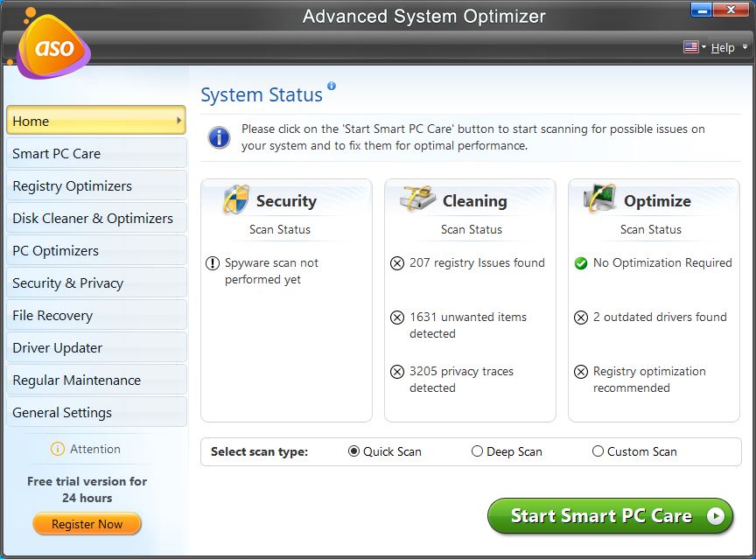756x559 pixels.
Task: Click the green No Optimization Required checkmark
Action: coord(581,263)
